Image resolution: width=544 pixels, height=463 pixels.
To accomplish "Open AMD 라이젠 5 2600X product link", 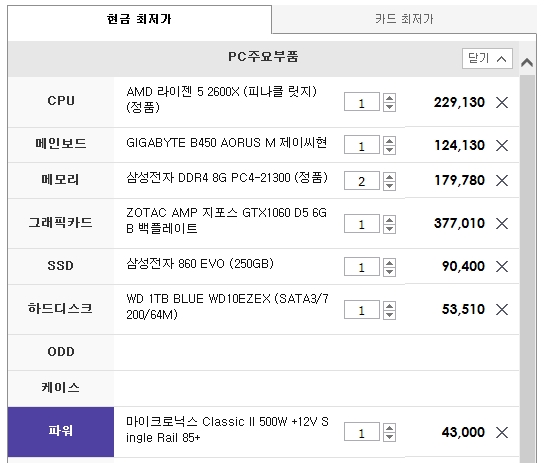I will pyautogui.click(x=221, y=100).
